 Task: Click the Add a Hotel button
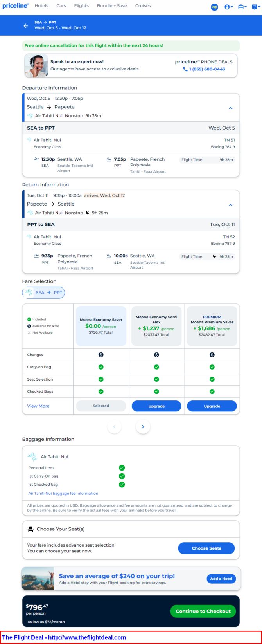pos(221,579)
